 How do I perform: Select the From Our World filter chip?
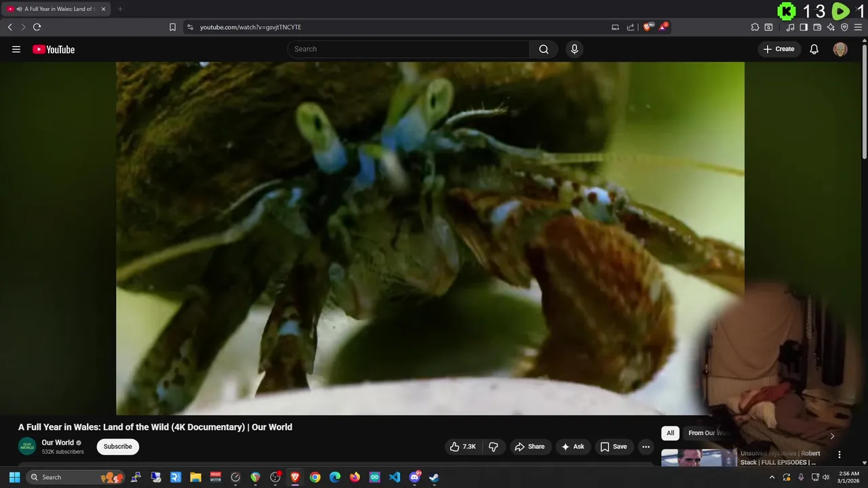(x=710, y=433)
